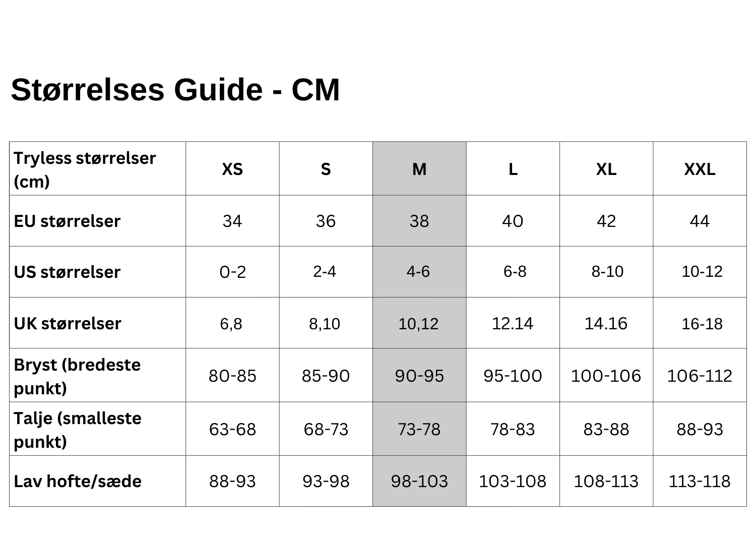Click the highlighted M size header
Image resolution: width=756 pixels, height=533 pixels.
tap(419, 169)
